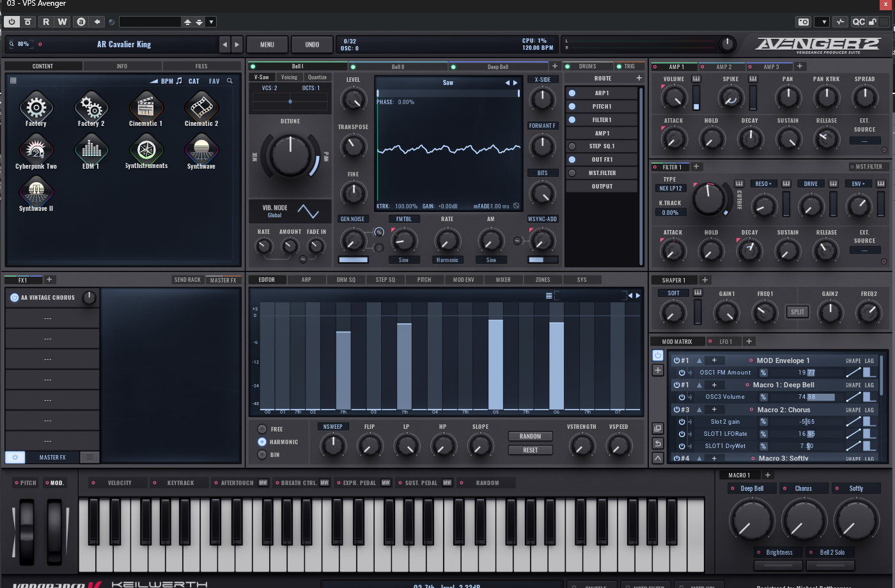The height and width of the screenshot is (588, 895).
Task: Select the EDM 1 bank icon
Action: tap(91, 150)
